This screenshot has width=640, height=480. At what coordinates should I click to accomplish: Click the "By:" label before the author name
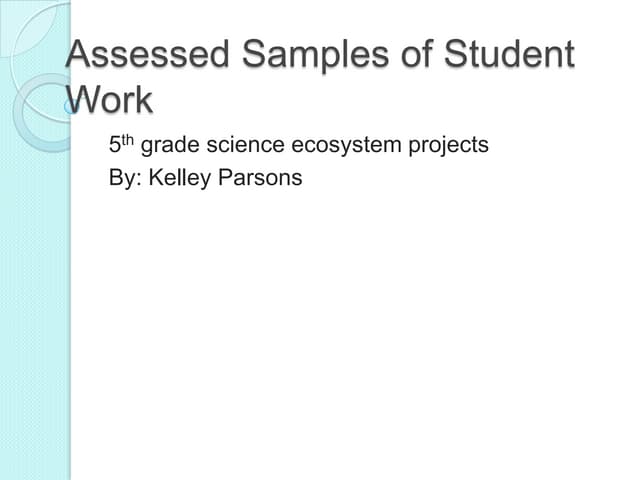pyautogui.click(x=126, y=180)
